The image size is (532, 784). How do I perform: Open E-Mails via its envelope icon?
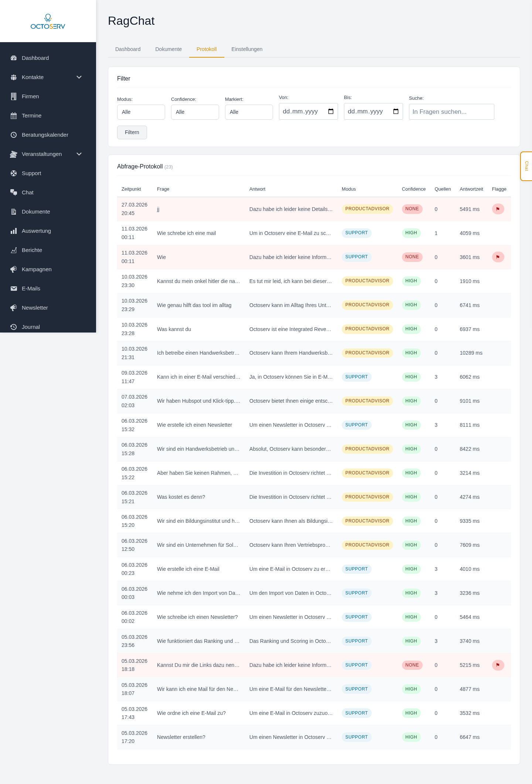pyautogui.click(x=14, y=289)
